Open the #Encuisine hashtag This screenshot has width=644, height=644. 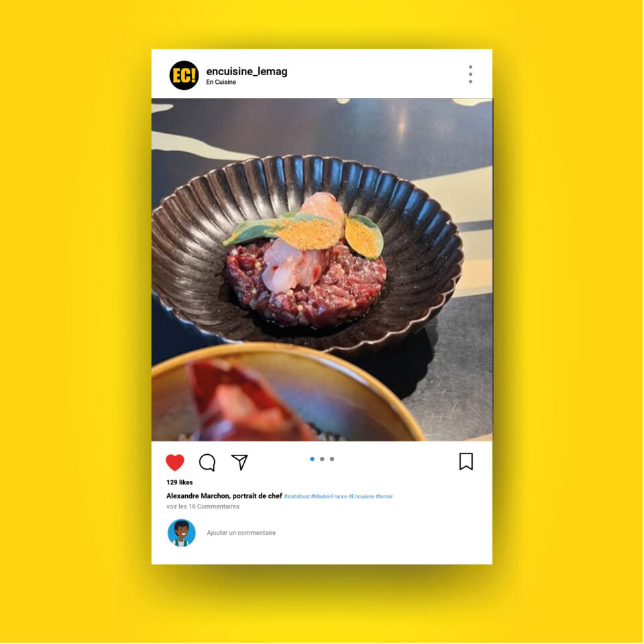362,496
